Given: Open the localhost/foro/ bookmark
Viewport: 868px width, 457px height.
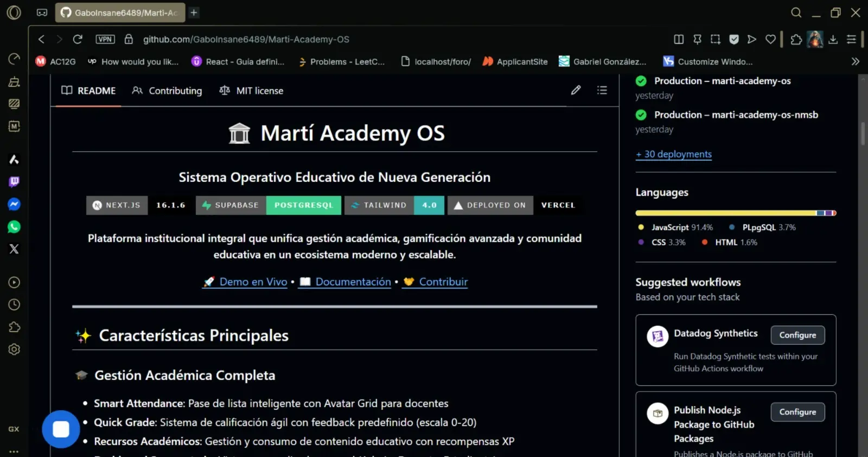Looking at the screenshot, I should [436, 61].
